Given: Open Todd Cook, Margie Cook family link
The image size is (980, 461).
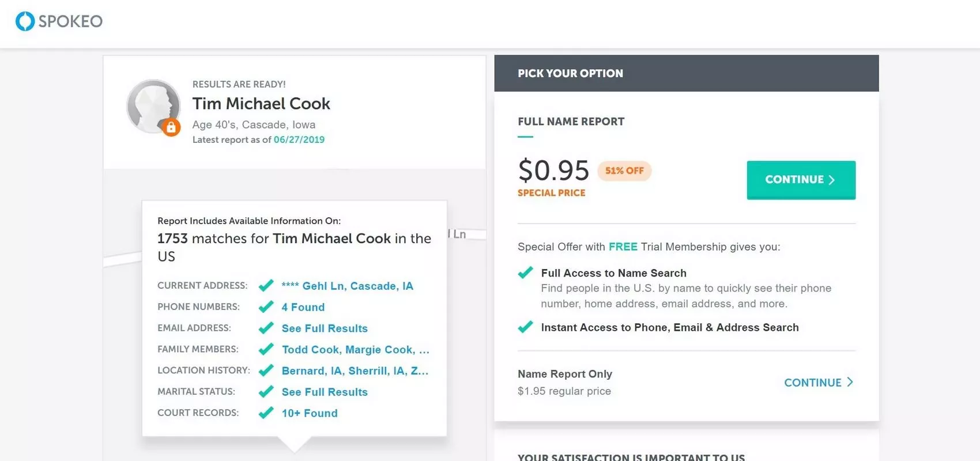Looking at the screenshot, I should (x=356, y=350).
